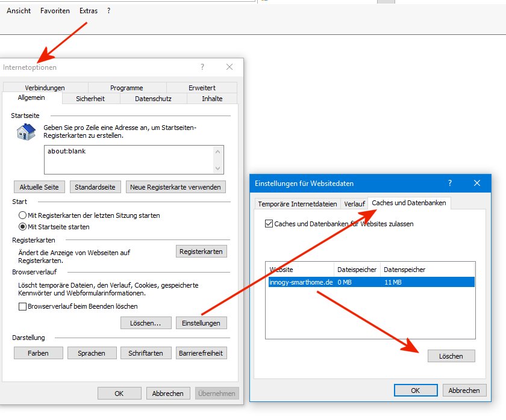Switch to the Sicherheit tab
Image resolution: width=506 pixels, height=420 pixels.
[x=90, y=99]
